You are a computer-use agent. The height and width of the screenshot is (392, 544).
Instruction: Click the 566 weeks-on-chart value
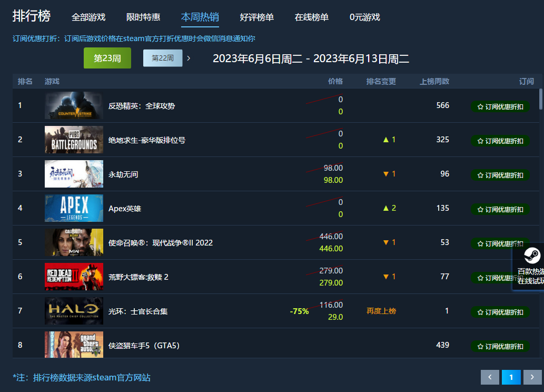point(443,105)
